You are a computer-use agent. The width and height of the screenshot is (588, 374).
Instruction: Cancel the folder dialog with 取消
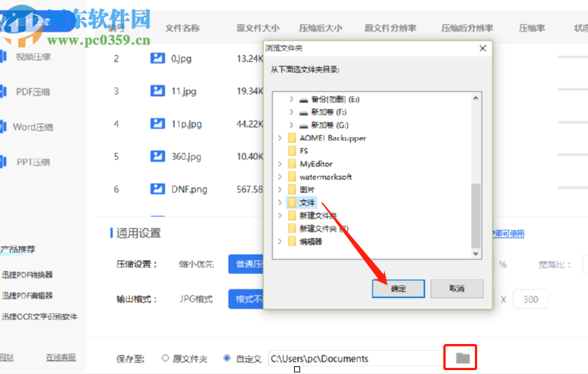click(x=456, y=289)
